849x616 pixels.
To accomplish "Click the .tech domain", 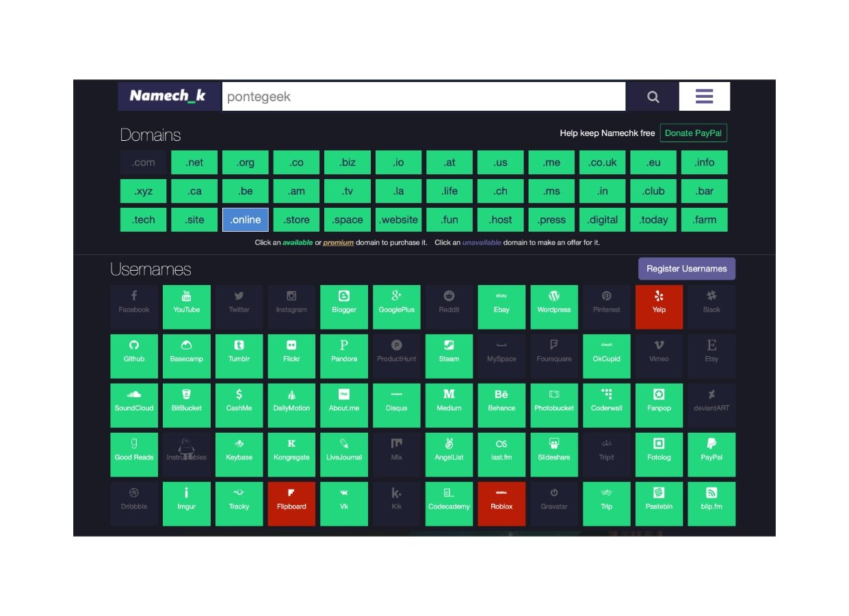I will click(x=144, y=220).
